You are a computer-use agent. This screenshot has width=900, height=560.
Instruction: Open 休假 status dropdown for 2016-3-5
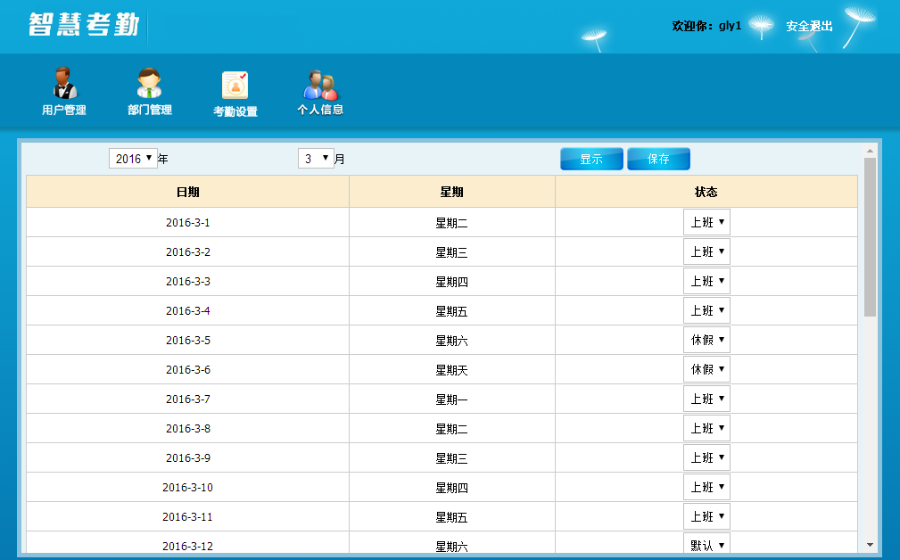click(x=707, y=340)
